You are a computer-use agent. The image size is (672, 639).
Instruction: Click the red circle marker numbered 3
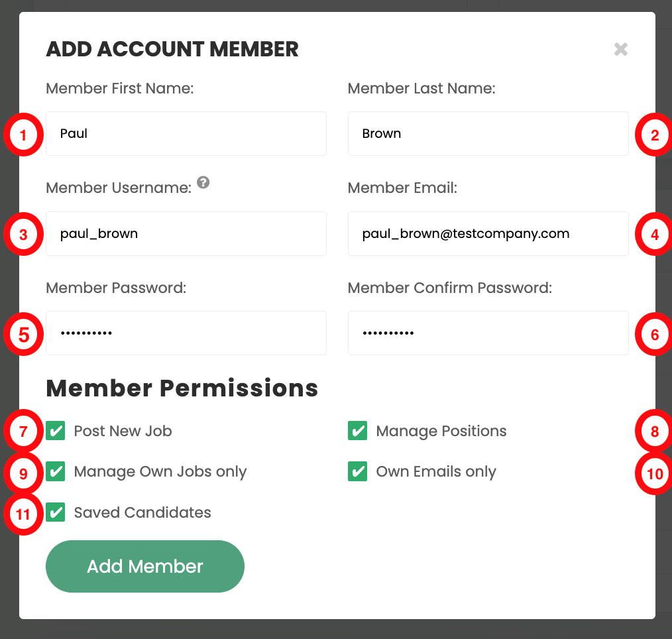click(x=24, y=234)
